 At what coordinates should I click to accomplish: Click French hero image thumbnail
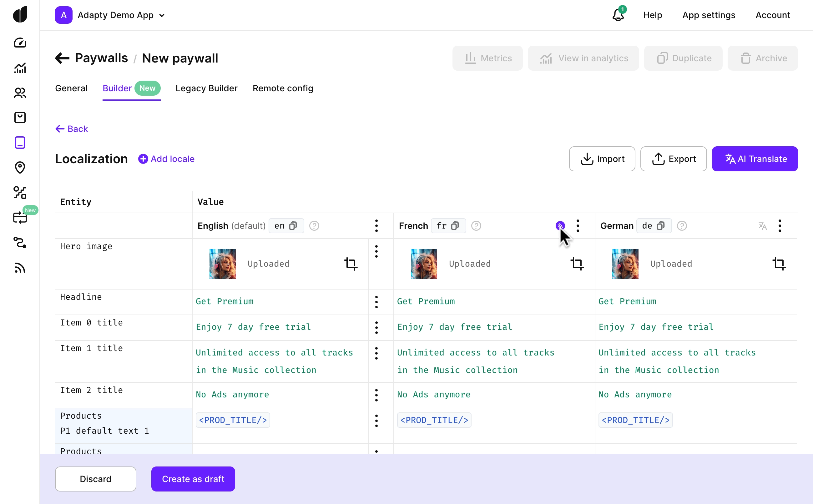pos(424,264)
